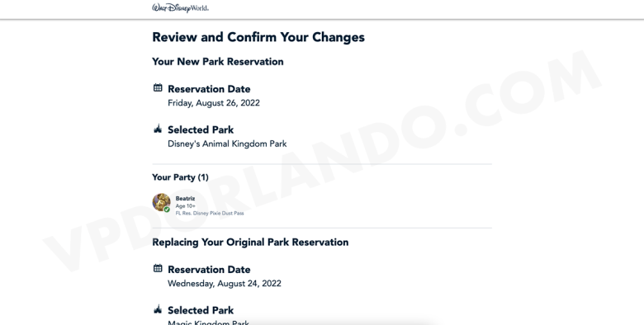Click the Magic Kingdom Park text

click(x=208, y=323)
